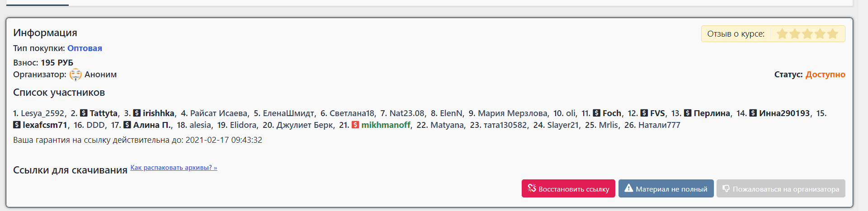Open the Оптовая purchase type link
Screen dimensions: 868x211
click(x=85, y=48)
